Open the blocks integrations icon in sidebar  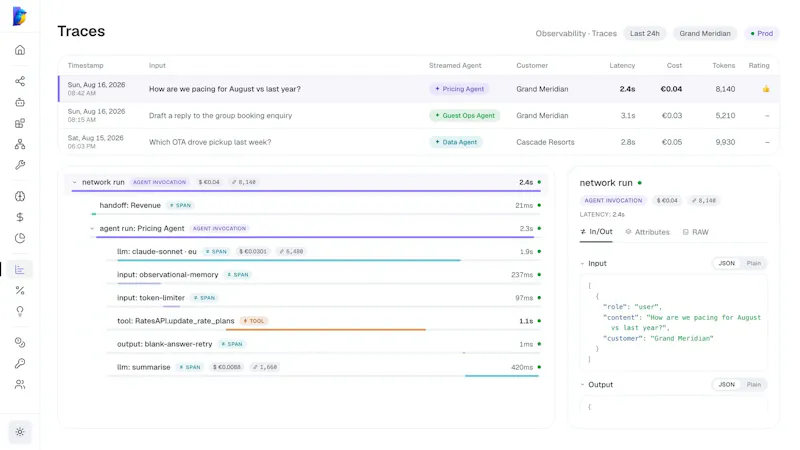pos(20,123)
